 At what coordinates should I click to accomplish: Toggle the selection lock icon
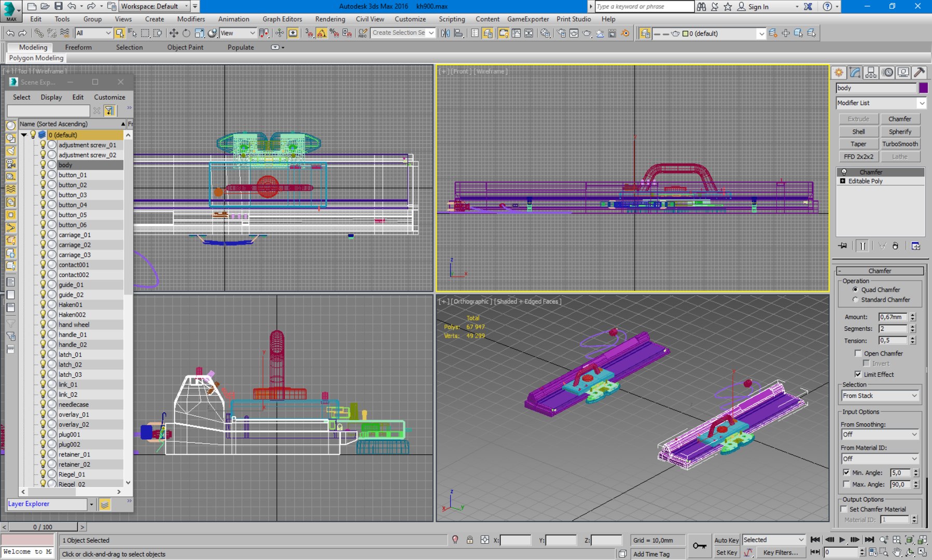pyautogui.click(x=470, y=540)
